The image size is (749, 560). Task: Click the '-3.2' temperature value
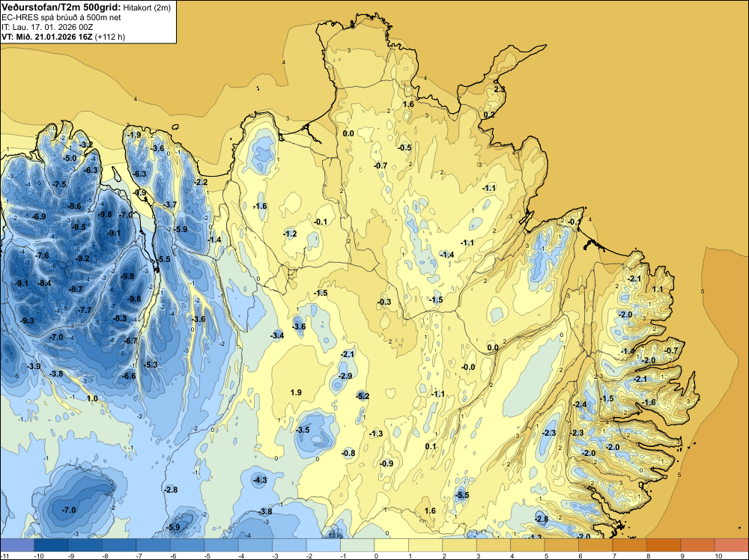coord(86,144)
